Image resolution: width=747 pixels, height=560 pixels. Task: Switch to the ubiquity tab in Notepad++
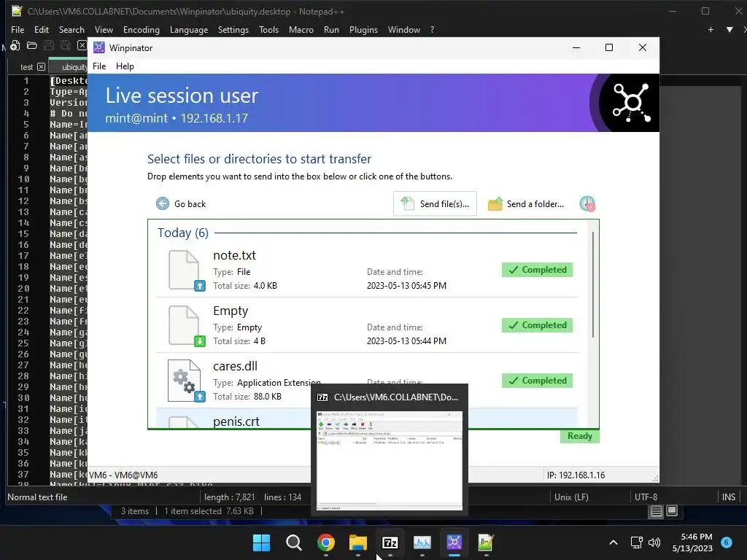69,67
